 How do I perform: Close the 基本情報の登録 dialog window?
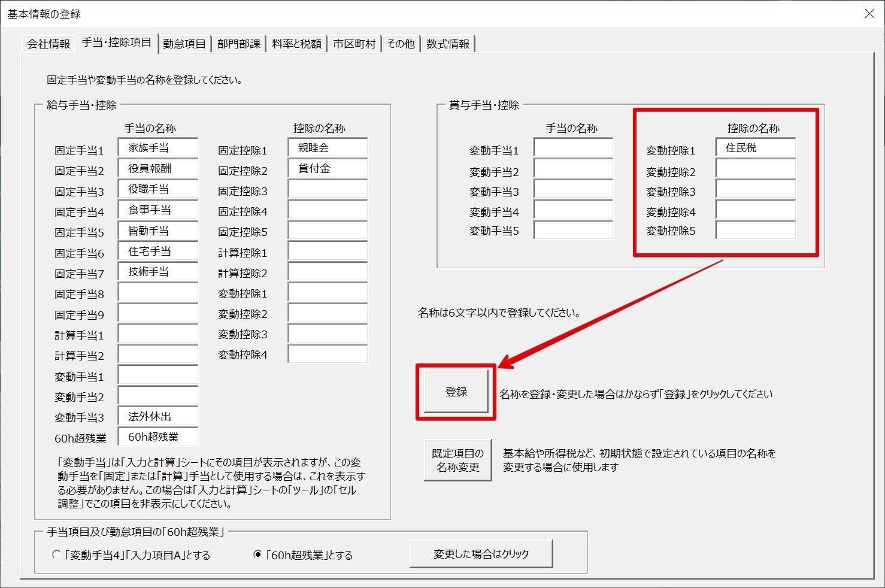[x=869, y=13]
